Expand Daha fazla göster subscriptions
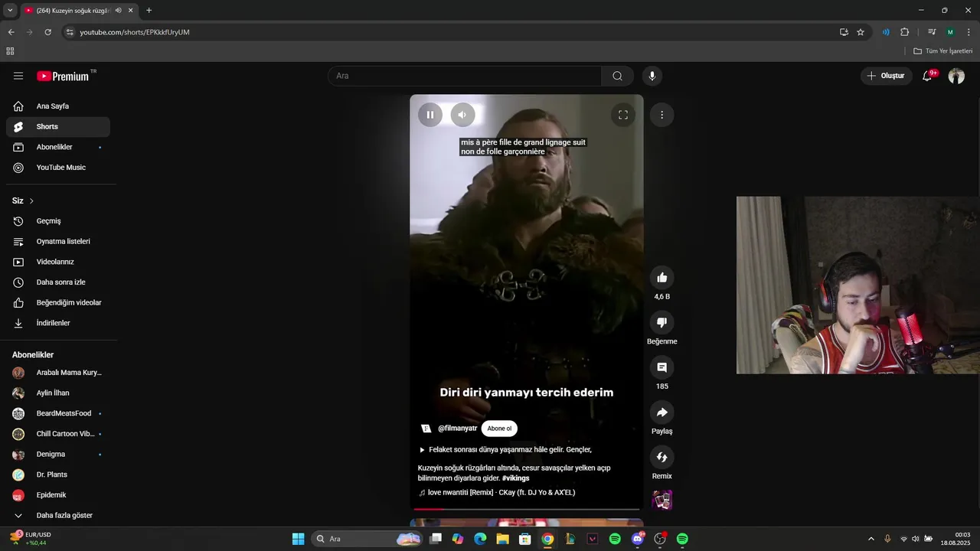980x551 pixels. pos(58,515)
